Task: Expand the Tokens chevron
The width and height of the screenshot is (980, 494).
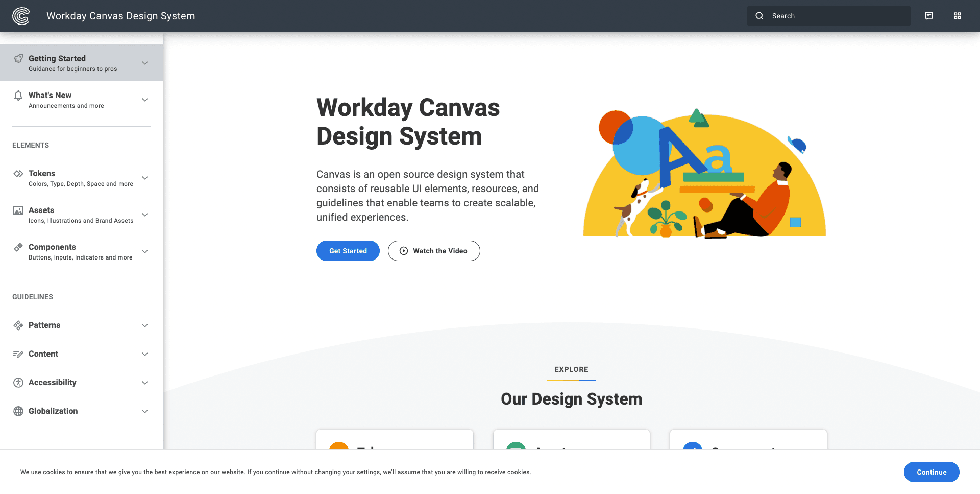Action: point(145,178)
